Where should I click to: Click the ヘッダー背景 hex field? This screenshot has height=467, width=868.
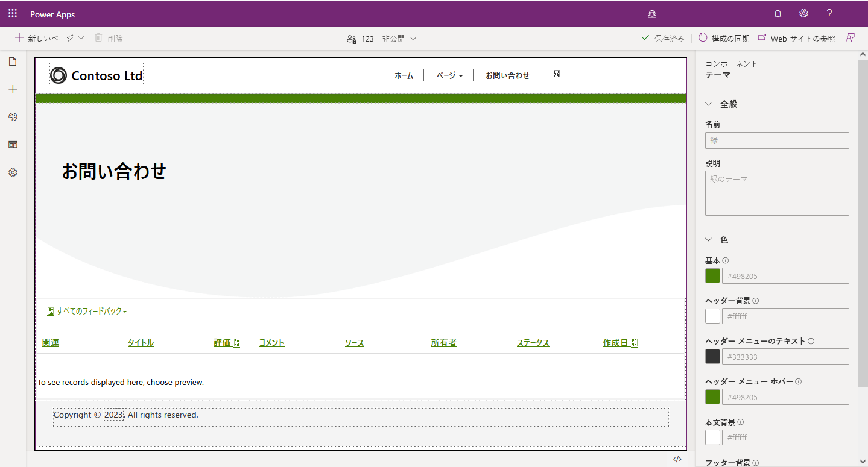(785, 316)
